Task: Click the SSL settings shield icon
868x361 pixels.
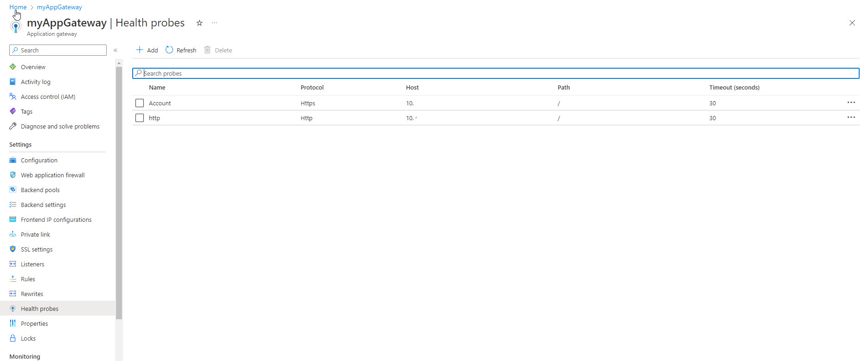Action: coord(13,249)
